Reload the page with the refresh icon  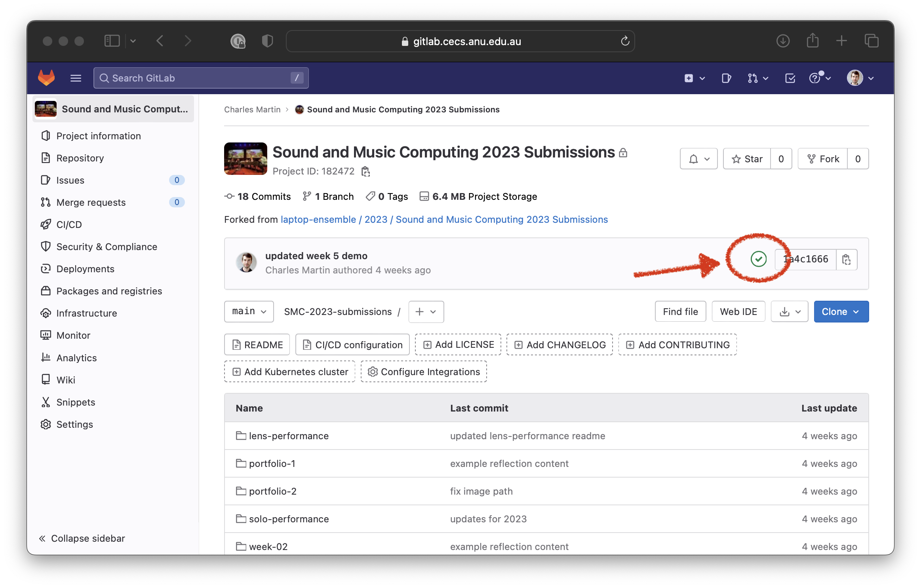(625, 41)
